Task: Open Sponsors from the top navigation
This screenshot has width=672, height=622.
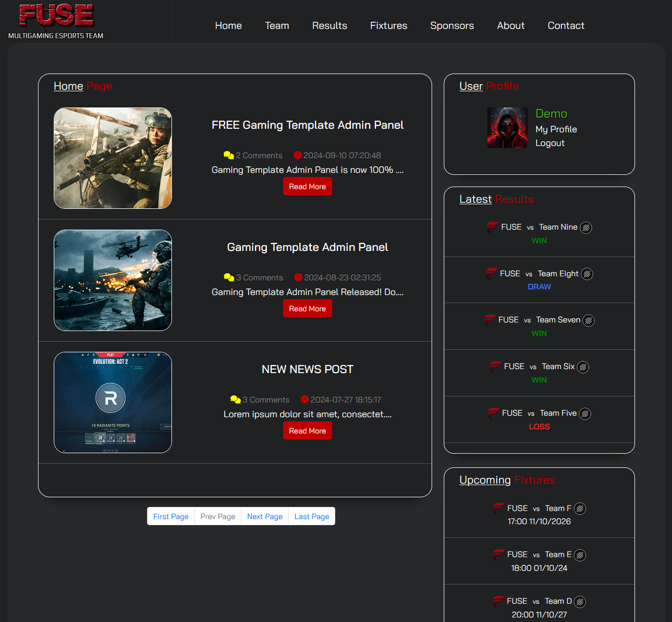Action: point(452,25)
